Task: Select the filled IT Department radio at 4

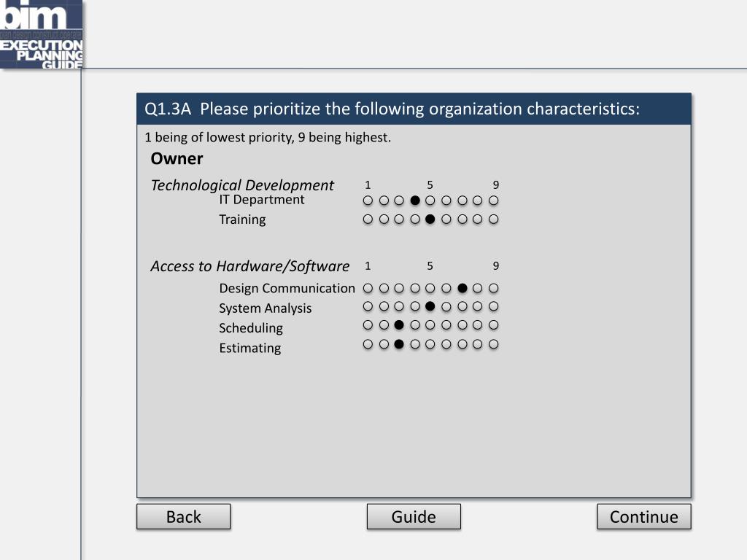Action: [415, 201]
